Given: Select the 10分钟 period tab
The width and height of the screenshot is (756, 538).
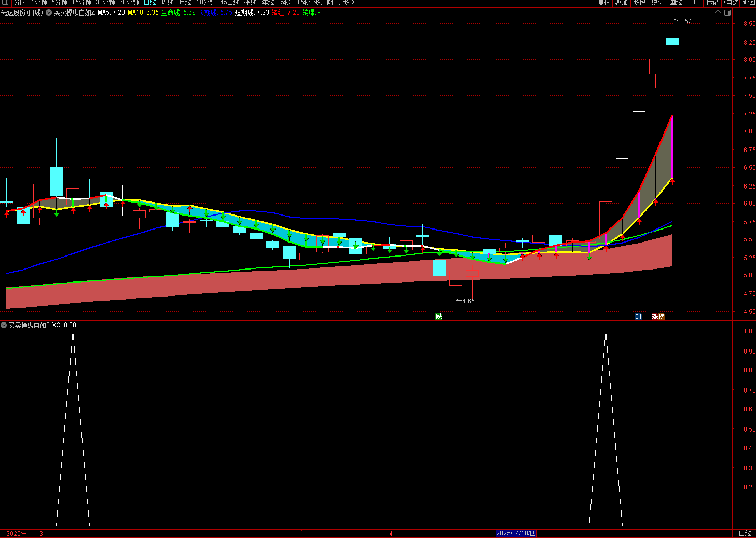Looking at the screenshot, I should (x=206, y=3).
